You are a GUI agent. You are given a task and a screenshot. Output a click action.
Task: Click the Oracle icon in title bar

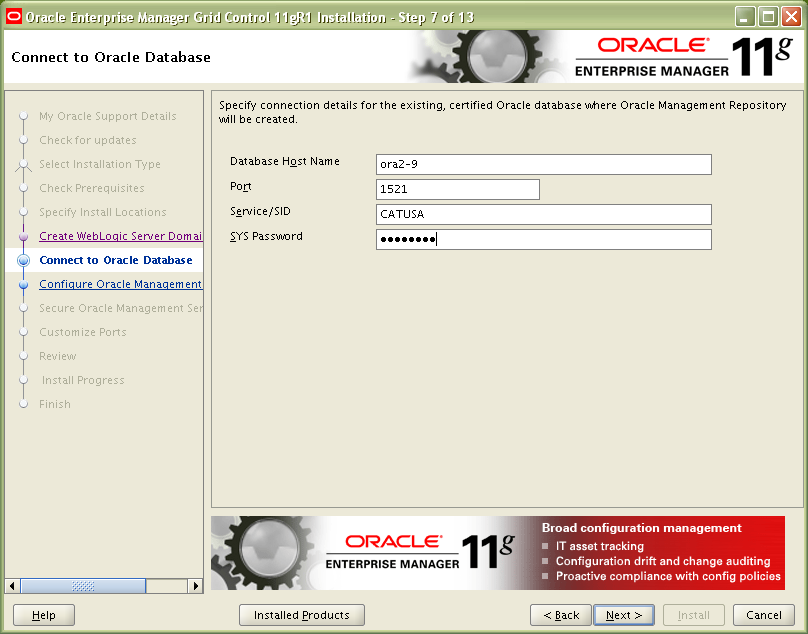[14, 16]
